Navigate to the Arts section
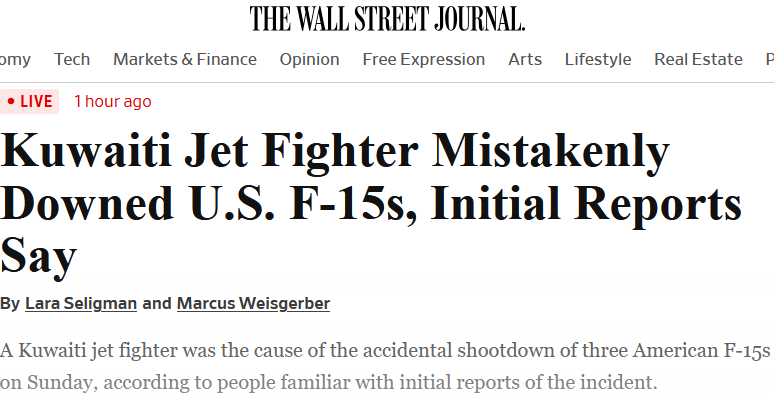Image resolution: width=774 pixels, height=407 pixels. pos(525,59)
